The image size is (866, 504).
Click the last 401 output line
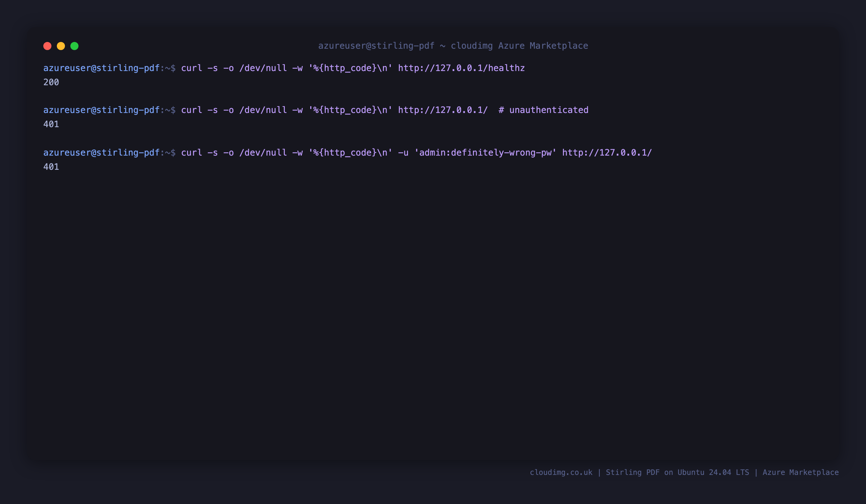pyautogui.click(x=51, y=167)
